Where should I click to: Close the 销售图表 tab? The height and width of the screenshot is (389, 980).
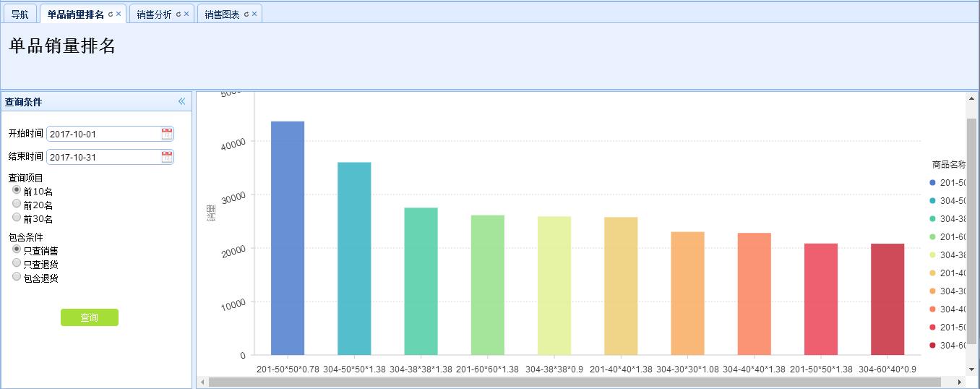(x=254, y=14)
